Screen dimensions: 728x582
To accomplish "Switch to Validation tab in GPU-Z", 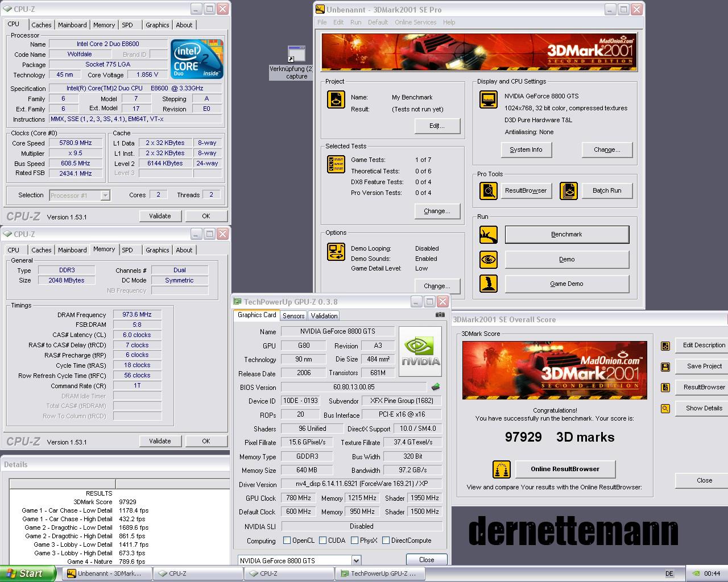I will 324,315.
